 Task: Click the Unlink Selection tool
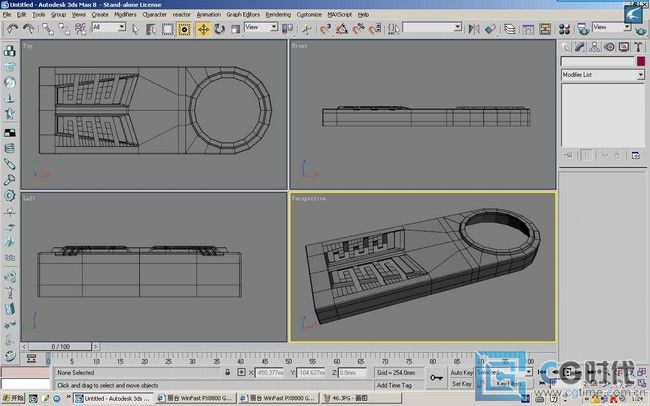64,29
